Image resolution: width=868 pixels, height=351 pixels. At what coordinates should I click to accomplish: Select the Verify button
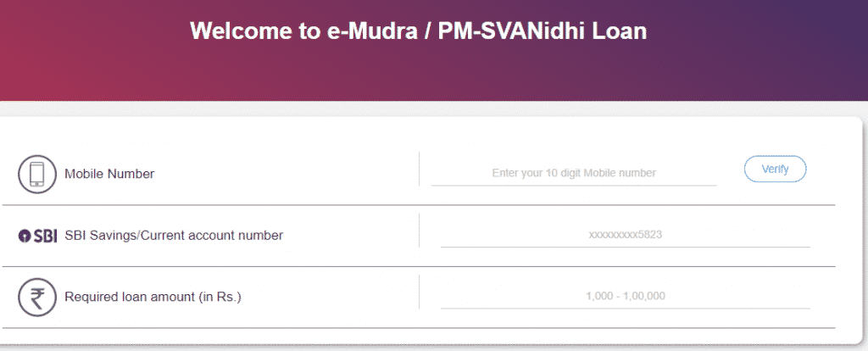pos(775,169)
